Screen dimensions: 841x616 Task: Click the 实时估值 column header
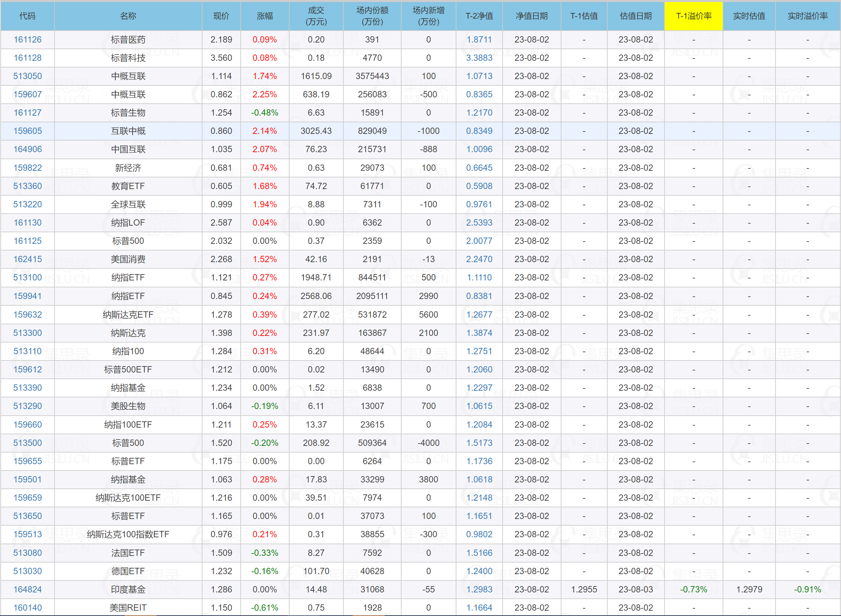tap(749, 16)
